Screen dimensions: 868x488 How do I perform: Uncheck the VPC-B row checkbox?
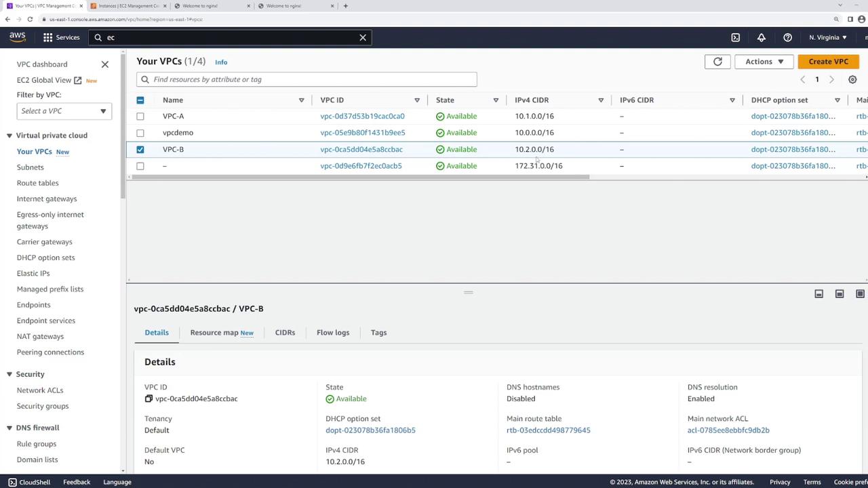click(140, 149)
